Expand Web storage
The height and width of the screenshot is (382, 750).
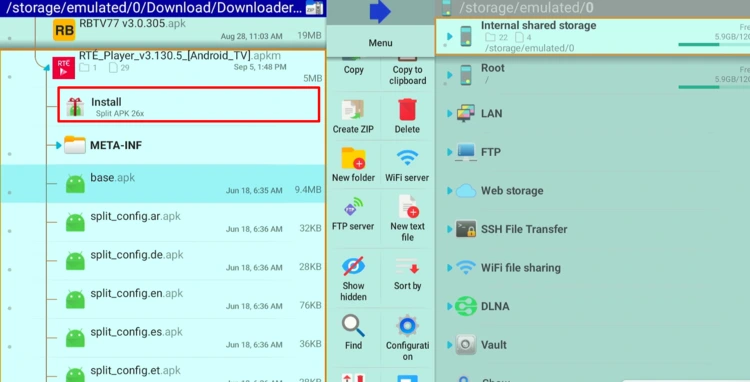[x=449, y=191]
